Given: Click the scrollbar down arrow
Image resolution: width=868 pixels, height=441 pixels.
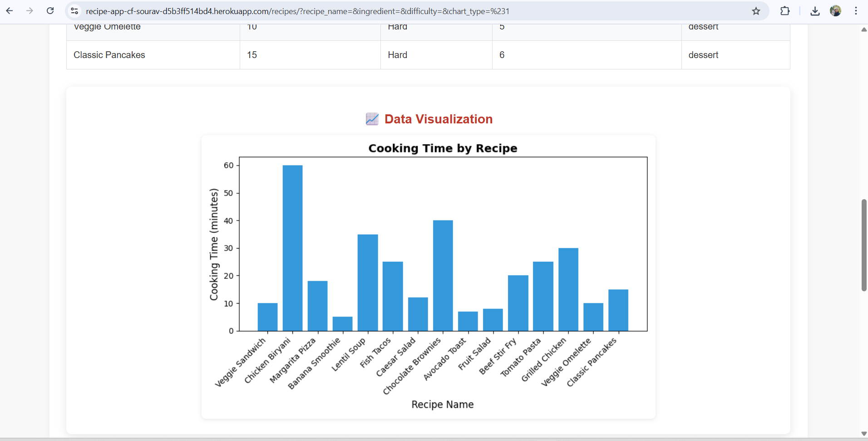Looking at the screenshot, I should click(x=863, y=434).
